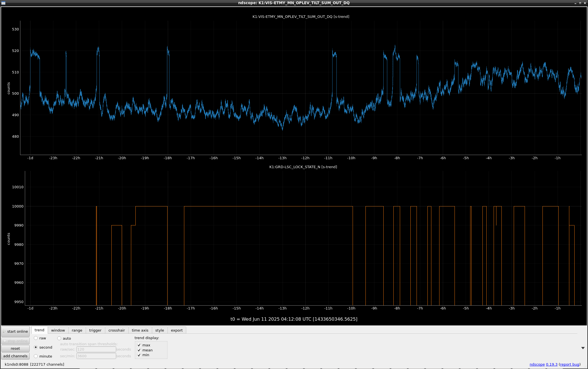Switch to the window tab
588x369 pixels.
pyautogui.click(x=58, y=330)
